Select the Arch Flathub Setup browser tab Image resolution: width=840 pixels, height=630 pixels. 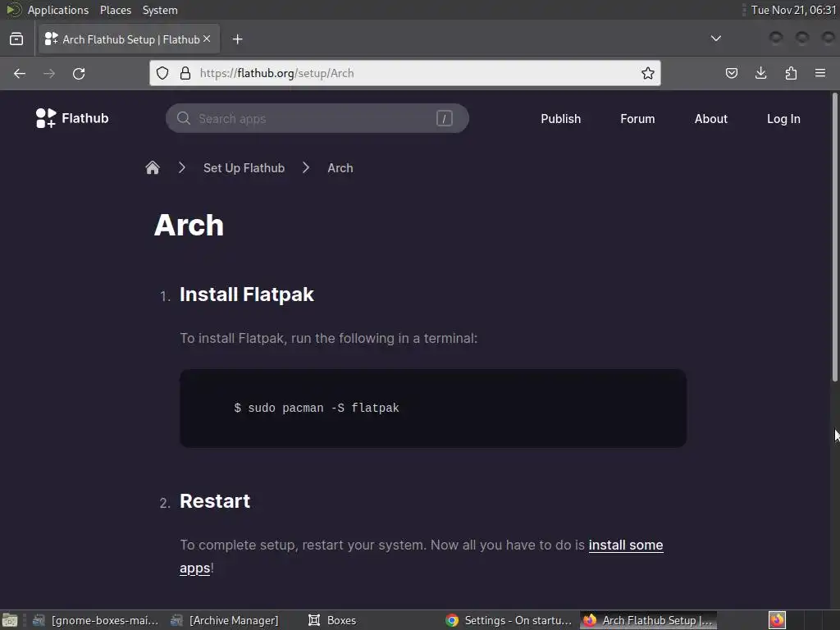pos(129,39)
